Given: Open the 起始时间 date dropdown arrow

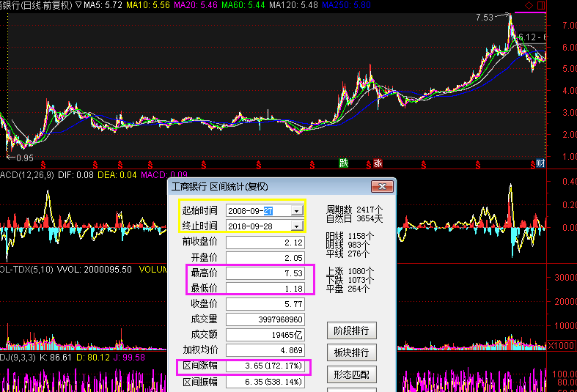Looking at the screenshot, I should coord(297,211).
